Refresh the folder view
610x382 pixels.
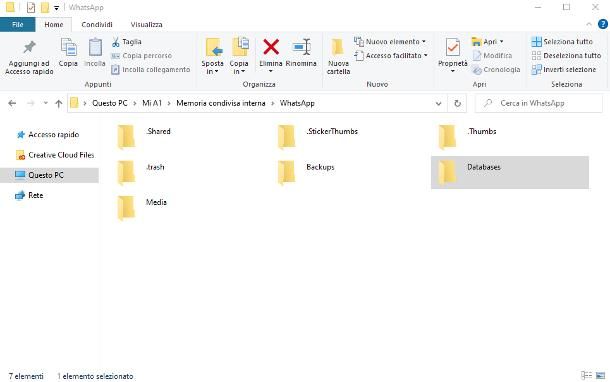click(x=458, y=103)
